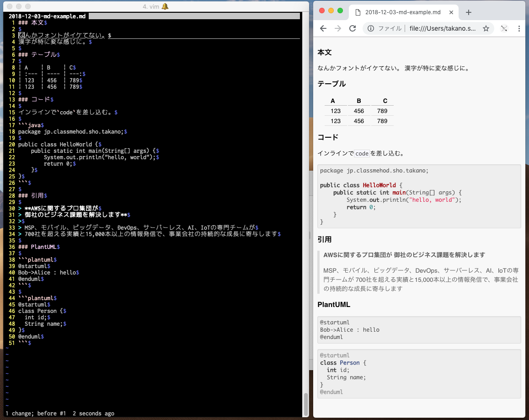Click the forward navigation arrow
This screenshot has width=529, height=420.
click(337, 28)
